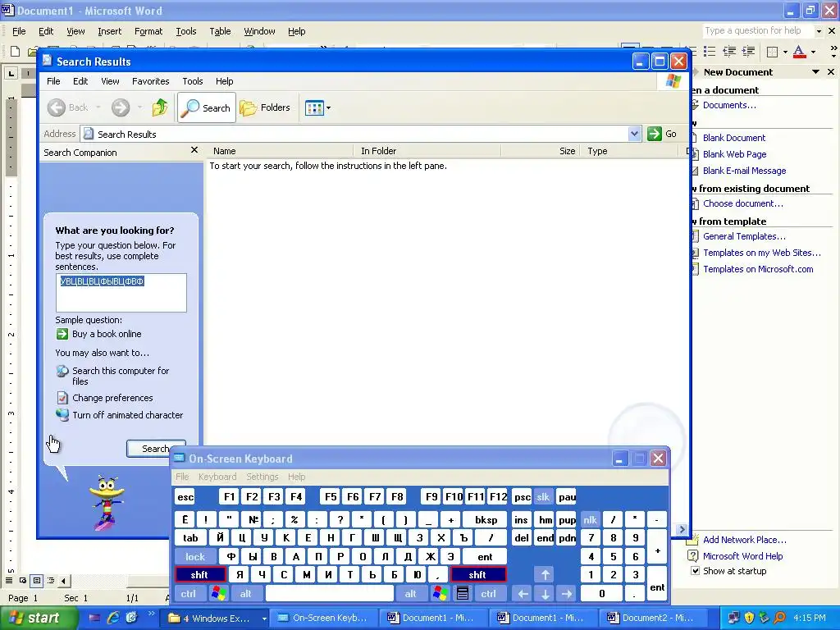Click Add Network Place in Word pane
Image resolution: width=840 pixels, height=630 pixels.
[744, 540]
